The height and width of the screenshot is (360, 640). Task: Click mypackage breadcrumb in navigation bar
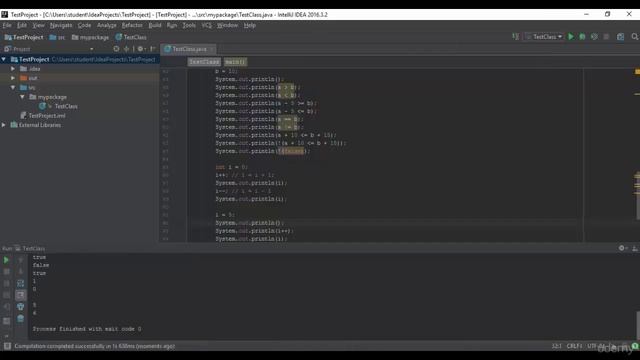pyautogui.click(x=90, y=37)
